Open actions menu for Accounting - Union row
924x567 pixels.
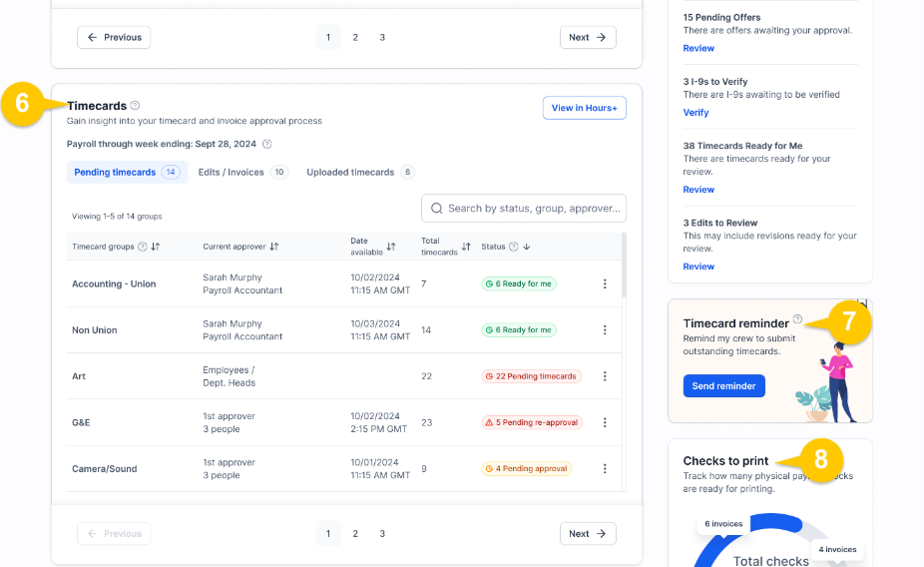(x=605, y=283)
